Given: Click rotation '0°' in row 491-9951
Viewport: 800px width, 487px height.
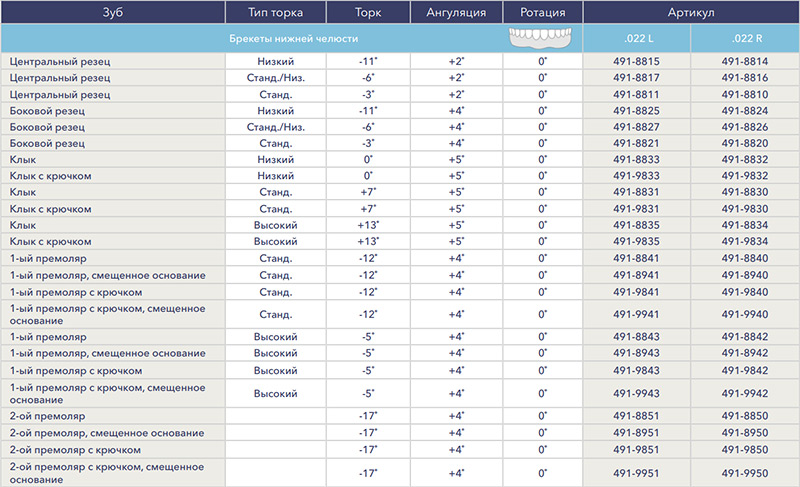Looking at the screenshot, I should pos(542,473).
